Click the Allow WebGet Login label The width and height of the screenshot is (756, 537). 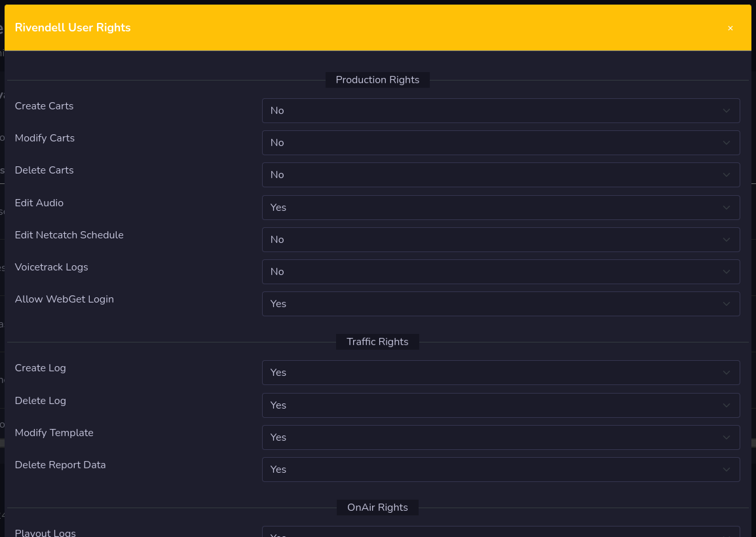pyautogui.click(x=64, y=299)
